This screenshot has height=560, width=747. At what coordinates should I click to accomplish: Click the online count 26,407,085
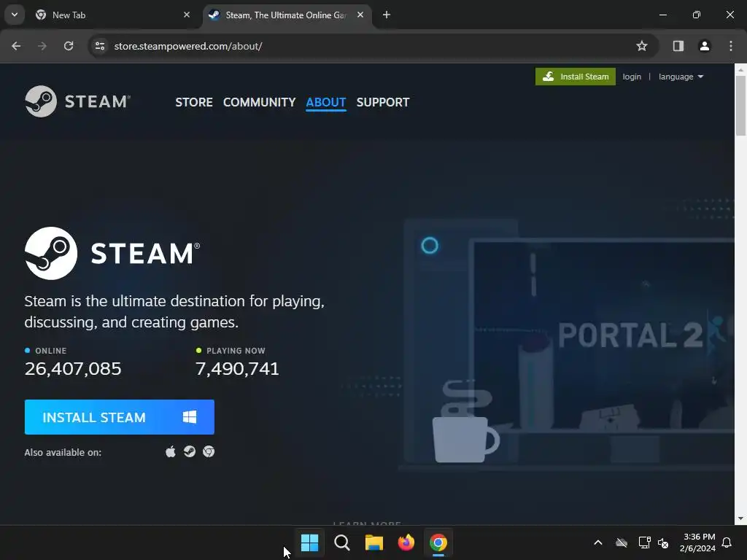[73, 368]
